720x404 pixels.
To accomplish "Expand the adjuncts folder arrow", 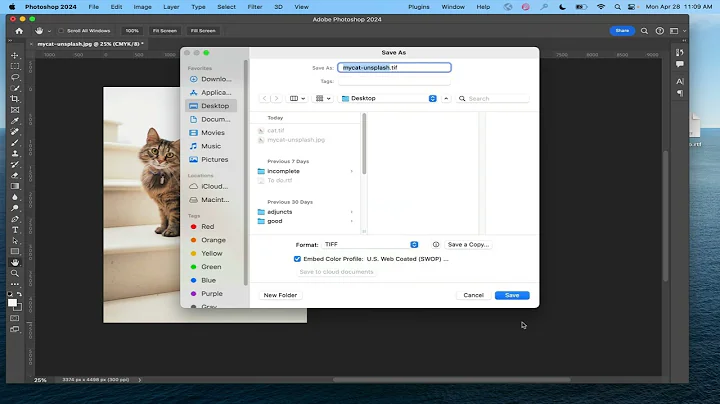I will [352, 212].
